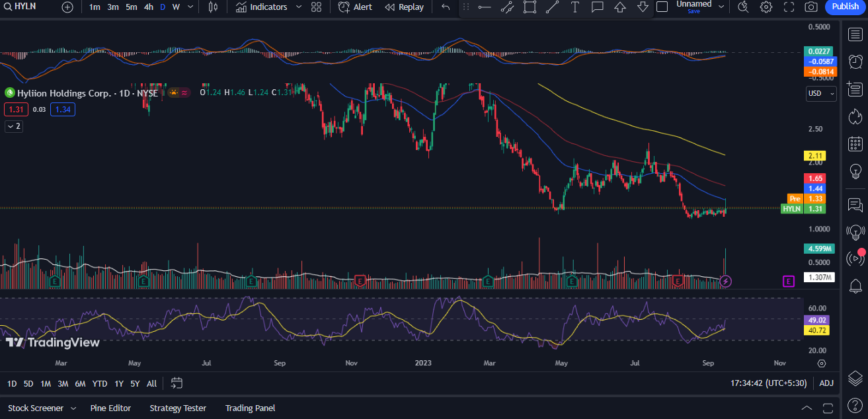Screen dimensions: 868x419
Task: Open the object tree layers icon
Action: 855,378
